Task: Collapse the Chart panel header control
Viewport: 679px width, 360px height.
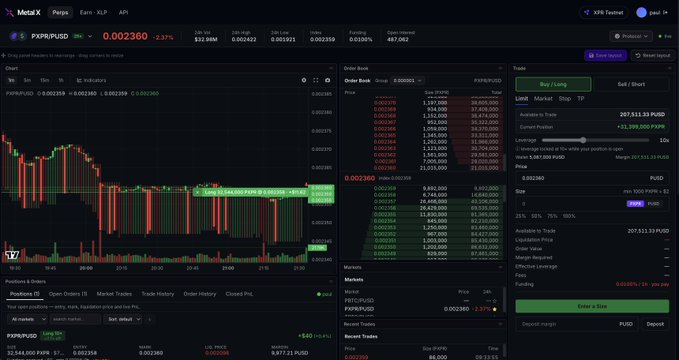Action: coord(331,68)
